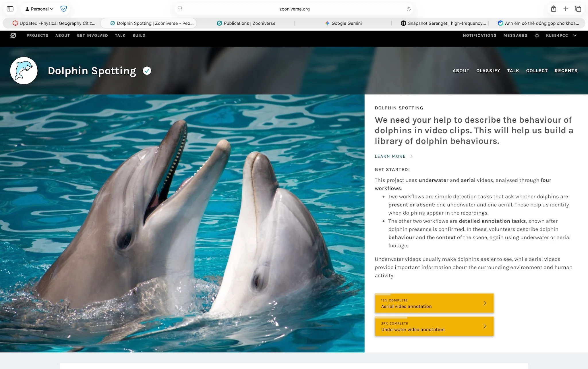Viewport: 588px width, 369px height.
Task: Click the Zooniverse logo icon
Action: point(13,35)
